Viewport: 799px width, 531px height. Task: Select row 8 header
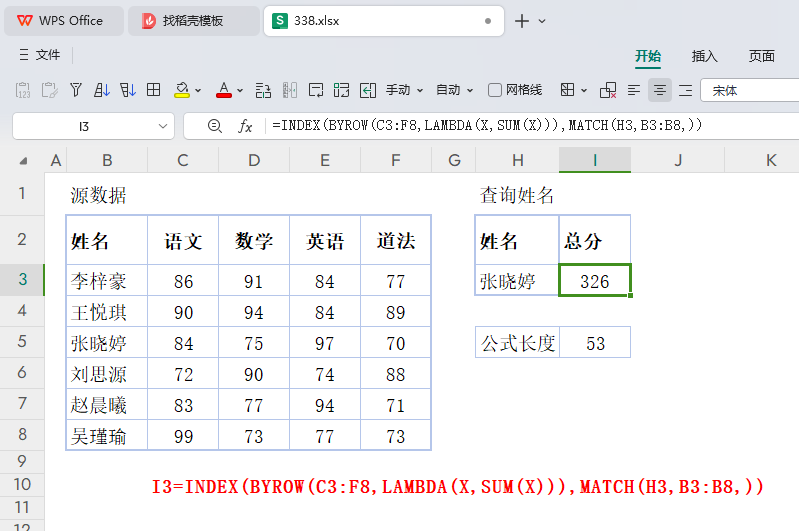22,434
